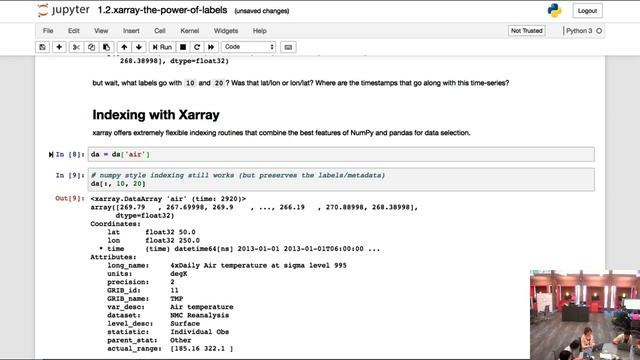Viewport: 640px width, 360px height.
Task: Open the View menu
Action: click(101, 31)
